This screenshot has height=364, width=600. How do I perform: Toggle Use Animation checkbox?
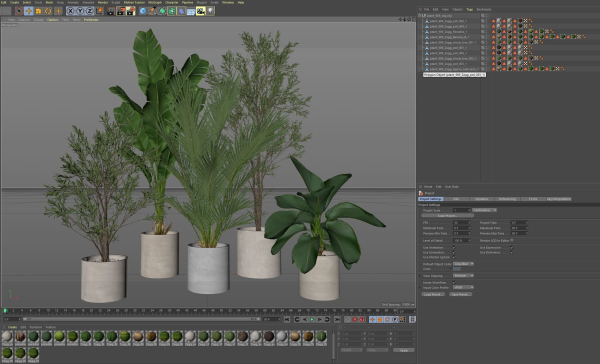tap(454, 248)
